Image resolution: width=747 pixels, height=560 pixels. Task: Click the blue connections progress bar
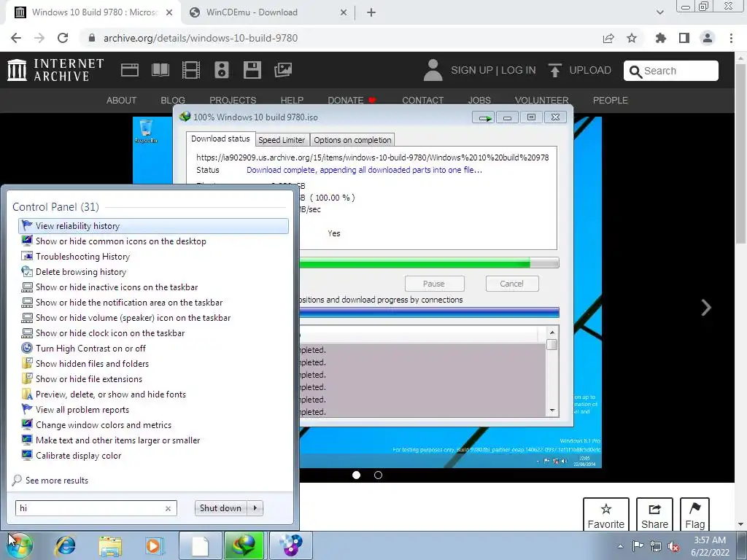(x=429, y=312)
